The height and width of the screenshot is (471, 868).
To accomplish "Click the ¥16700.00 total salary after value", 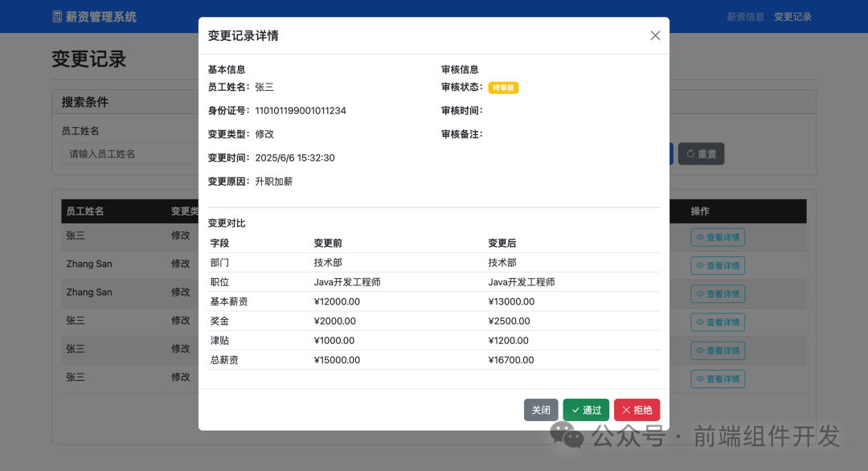I will (511, 360).
